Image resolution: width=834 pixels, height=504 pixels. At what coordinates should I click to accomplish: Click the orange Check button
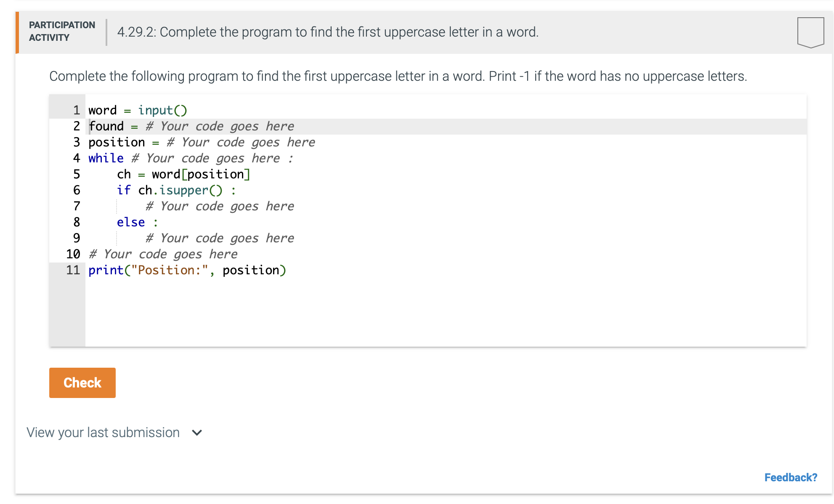[82, 382]
